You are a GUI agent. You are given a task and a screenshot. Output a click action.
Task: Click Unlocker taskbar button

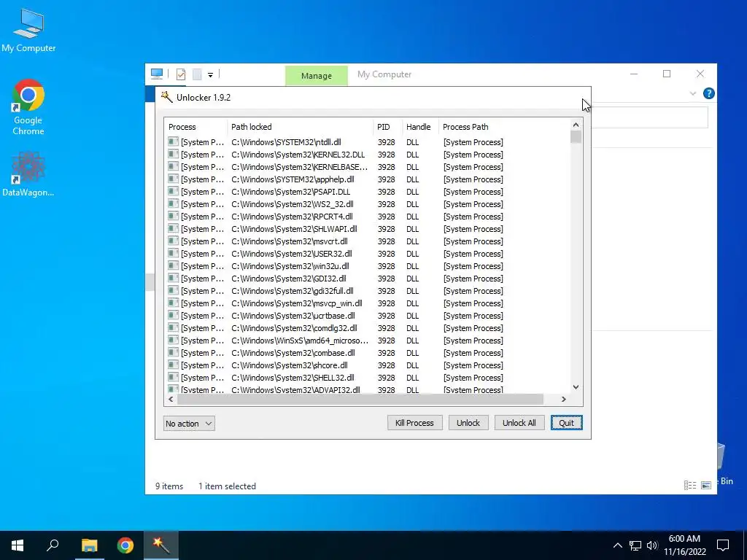click(161, 545)
